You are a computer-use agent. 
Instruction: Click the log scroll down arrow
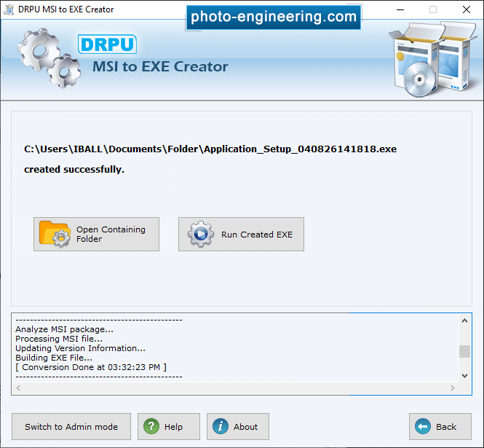point(464,376)
